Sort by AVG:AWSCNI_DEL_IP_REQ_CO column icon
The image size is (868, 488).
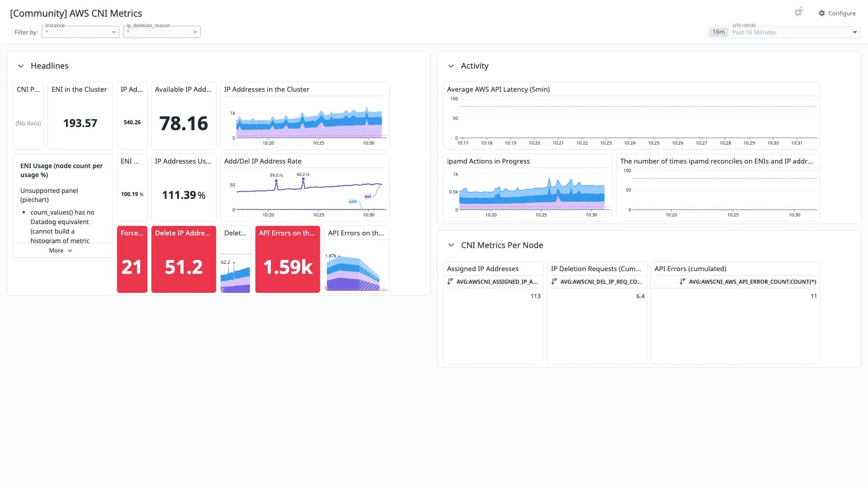pos(554,282)
